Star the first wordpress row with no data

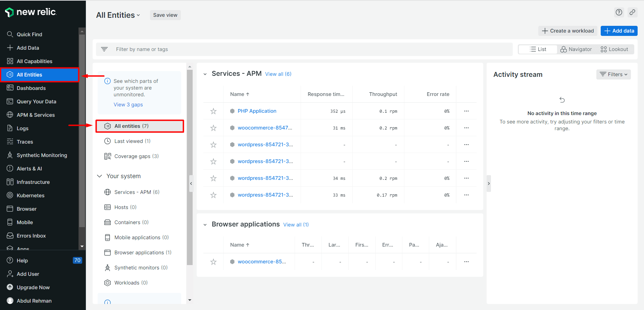[213, 145]
